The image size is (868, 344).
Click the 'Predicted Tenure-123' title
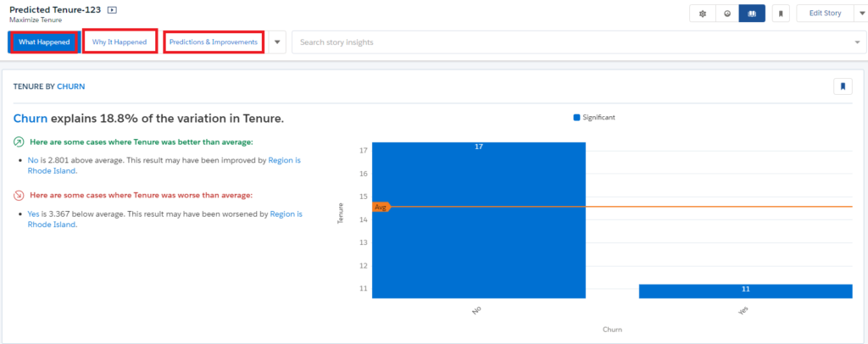pyautogui.click(x=55, y=10)
